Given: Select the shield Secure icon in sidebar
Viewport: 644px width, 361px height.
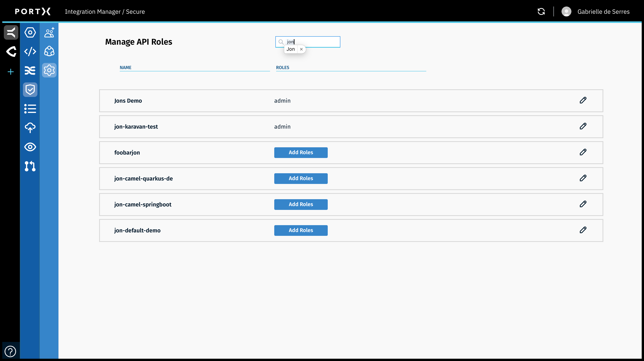Looking at the screenshot, I should (x=30, y=89).
